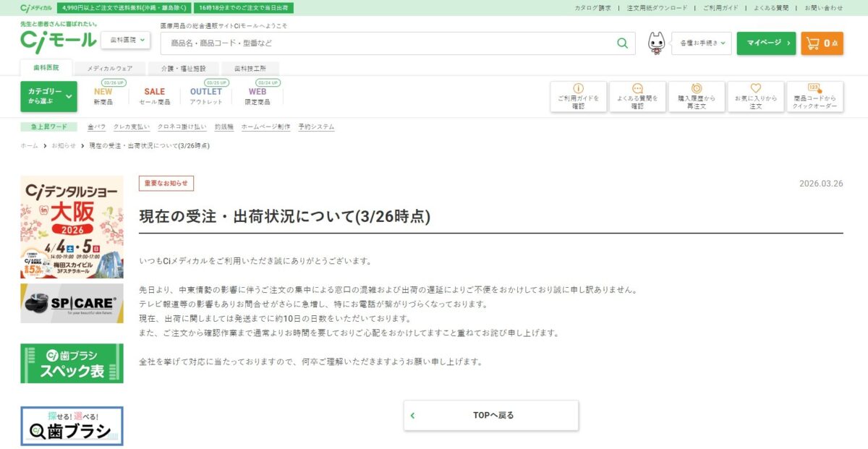Click trending word 予約システム
The image size is (868, 449).
pyautogui.click(x=316, y=127)
